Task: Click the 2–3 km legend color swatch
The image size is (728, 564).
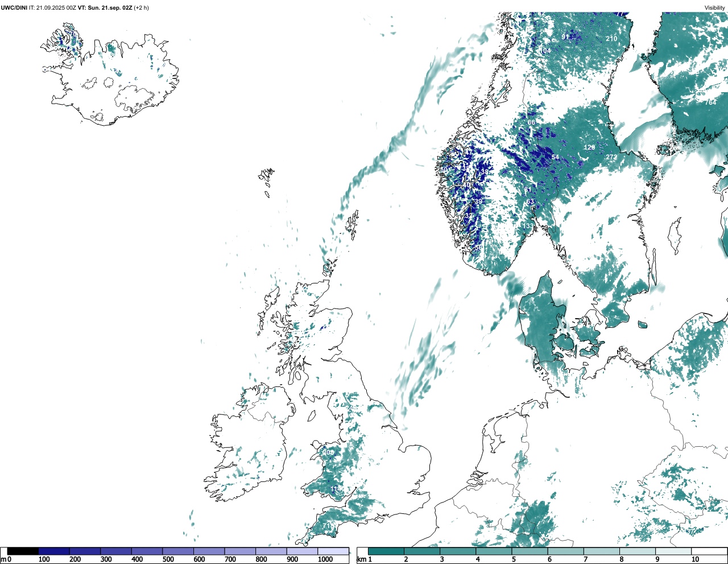Action: tap(422, 551)
